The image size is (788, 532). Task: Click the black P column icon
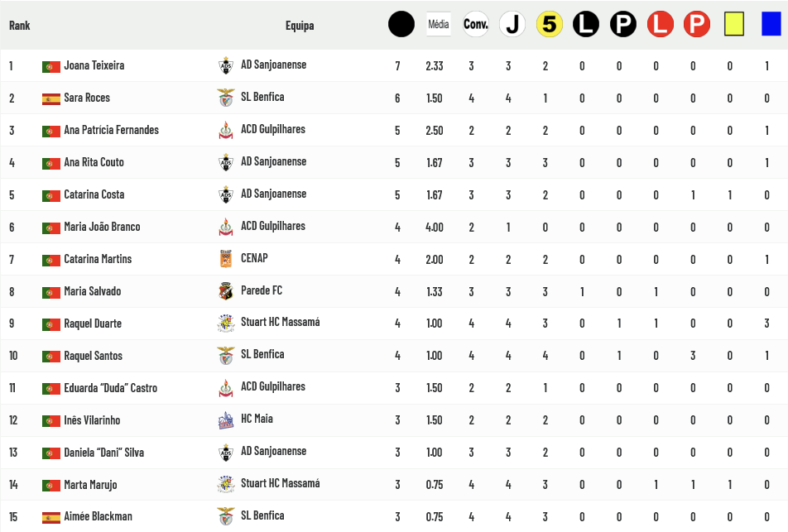[622, 25]
